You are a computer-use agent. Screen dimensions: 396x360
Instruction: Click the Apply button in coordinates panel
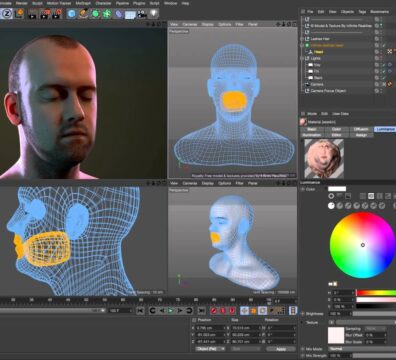[x=281, y=349]
